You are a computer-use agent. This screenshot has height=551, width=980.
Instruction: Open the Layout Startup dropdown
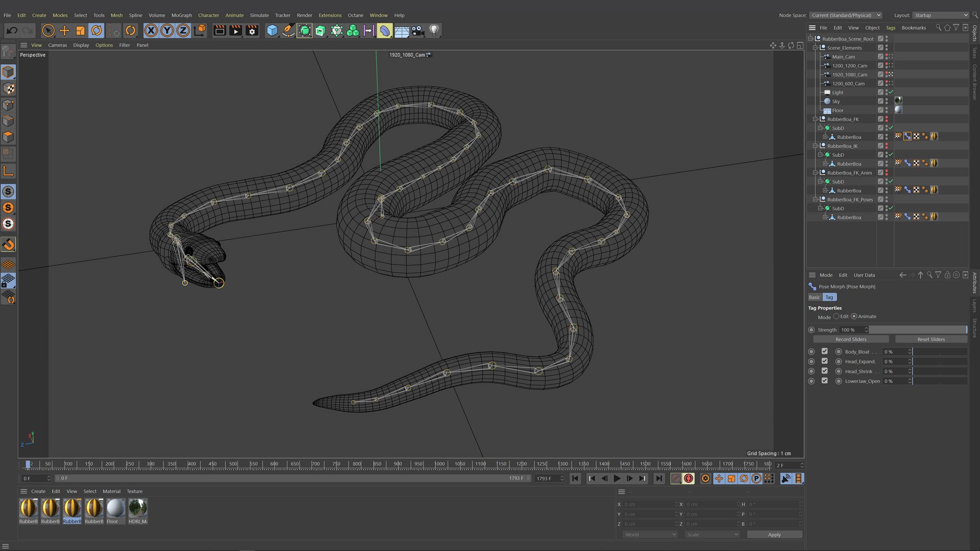[940, 15]
